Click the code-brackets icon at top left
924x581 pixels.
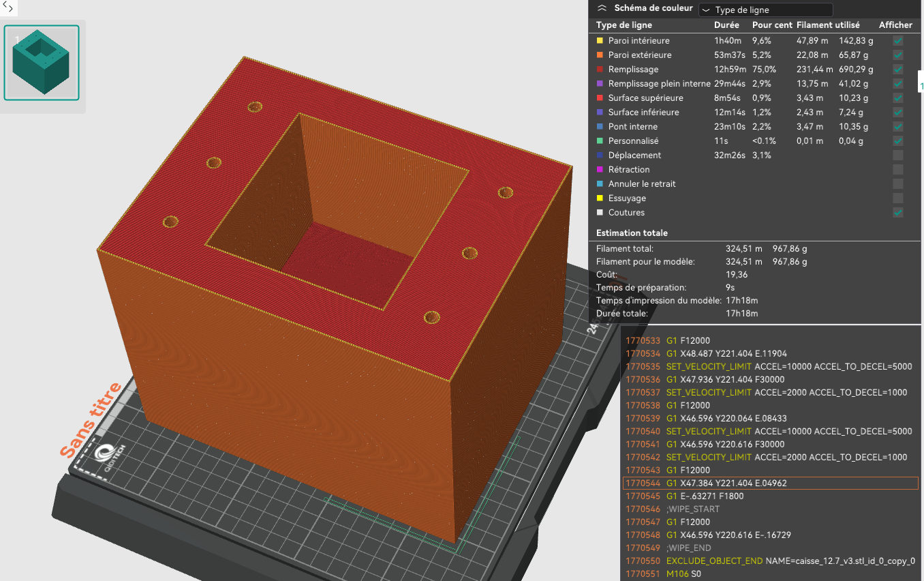8,8
